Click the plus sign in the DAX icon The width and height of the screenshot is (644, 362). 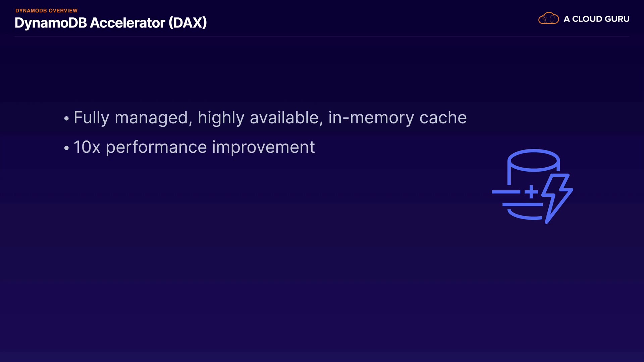(x=531, y=192)
